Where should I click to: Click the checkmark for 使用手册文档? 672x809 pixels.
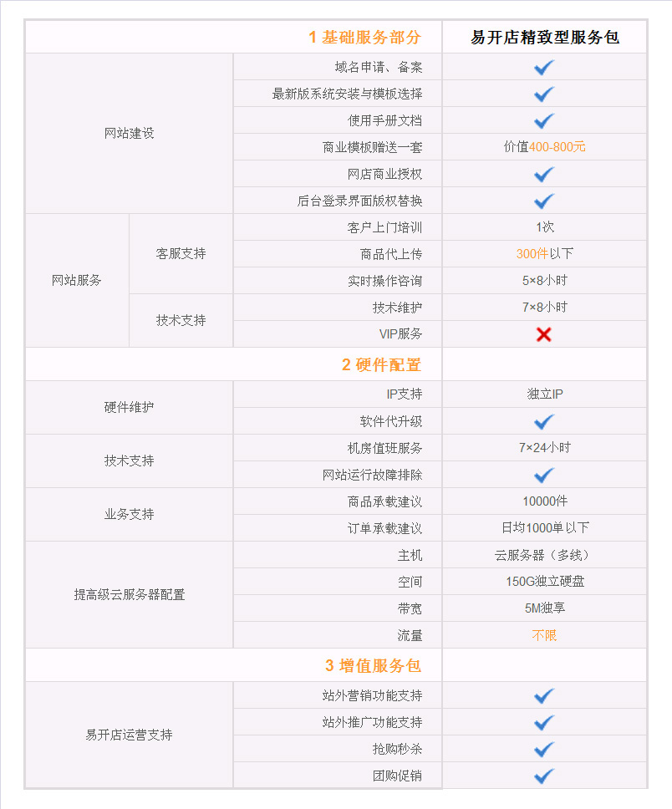pyautogui.click(x=544, y=121)
